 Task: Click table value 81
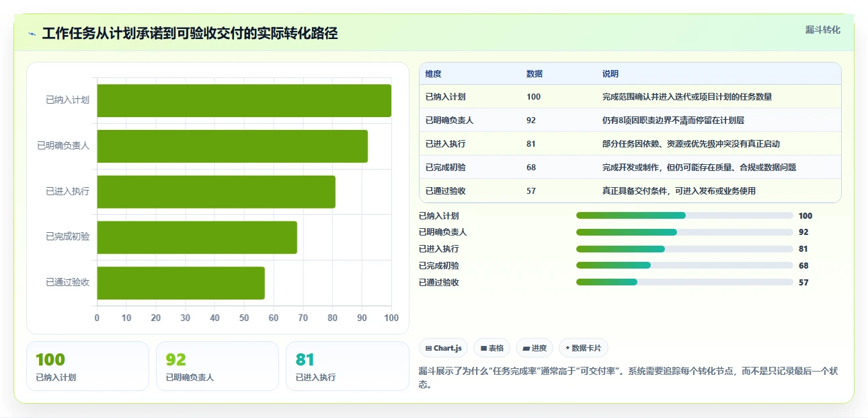pos(531,144)
